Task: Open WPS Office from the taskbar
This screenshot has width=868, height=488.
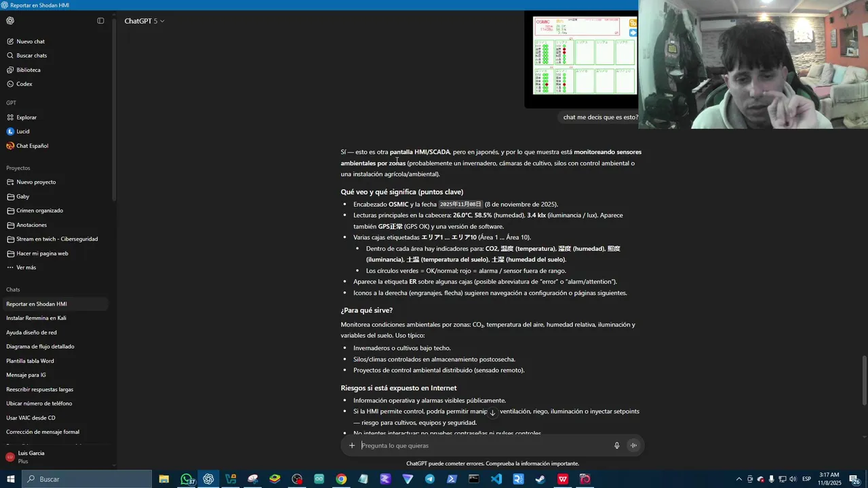Action: click(x=563, y=479)
